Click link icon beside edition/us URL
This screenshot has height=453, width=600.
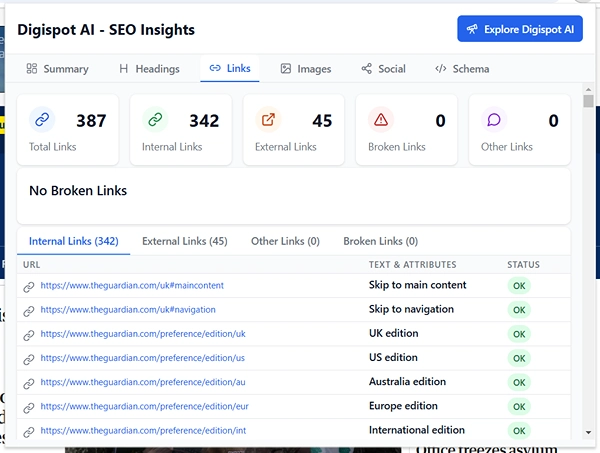tap(29, 359)
